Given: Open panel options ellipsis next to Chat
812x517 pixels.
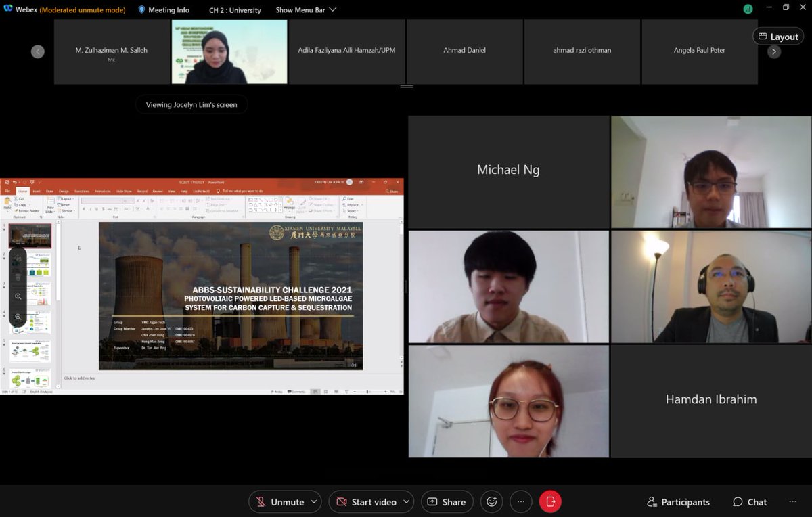Looking at the screenshot, I should (x=792, y=501).
